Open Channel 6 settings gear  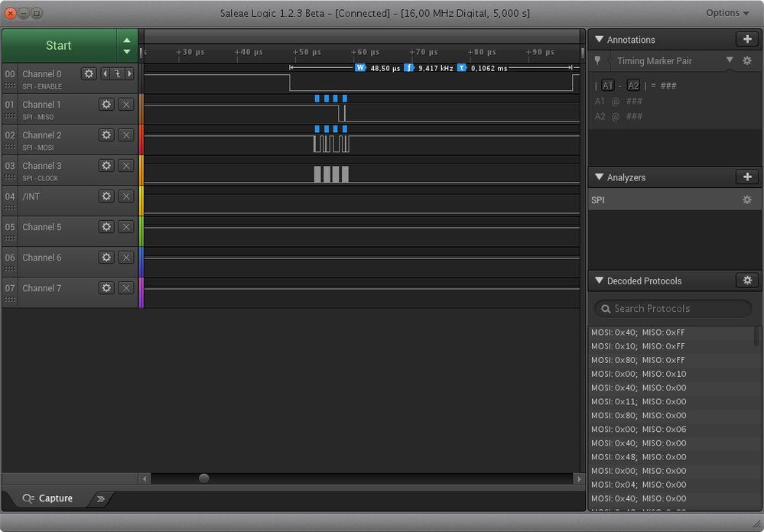pos(106,258)
